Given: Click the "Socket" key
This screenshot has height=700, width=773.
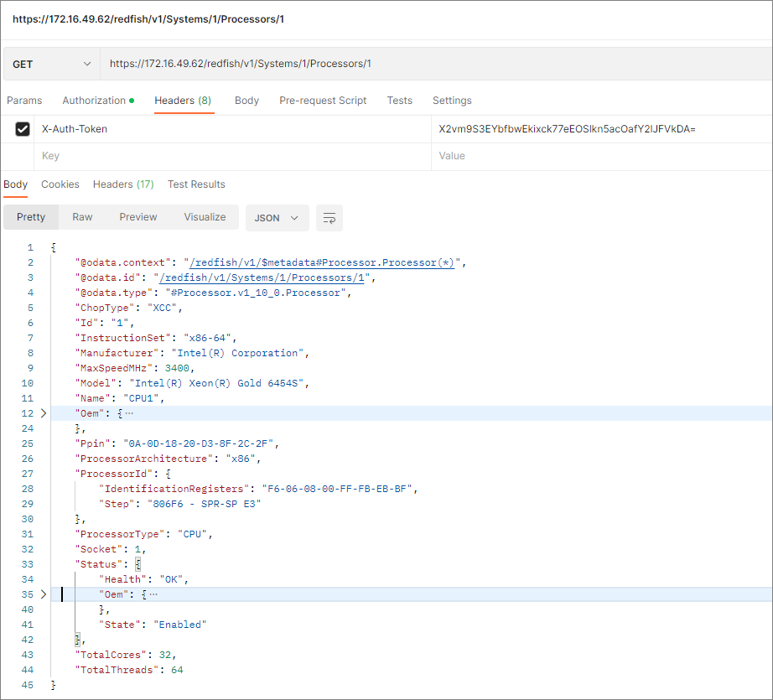Looking at the screenshot, I should [x=99, y=550].
